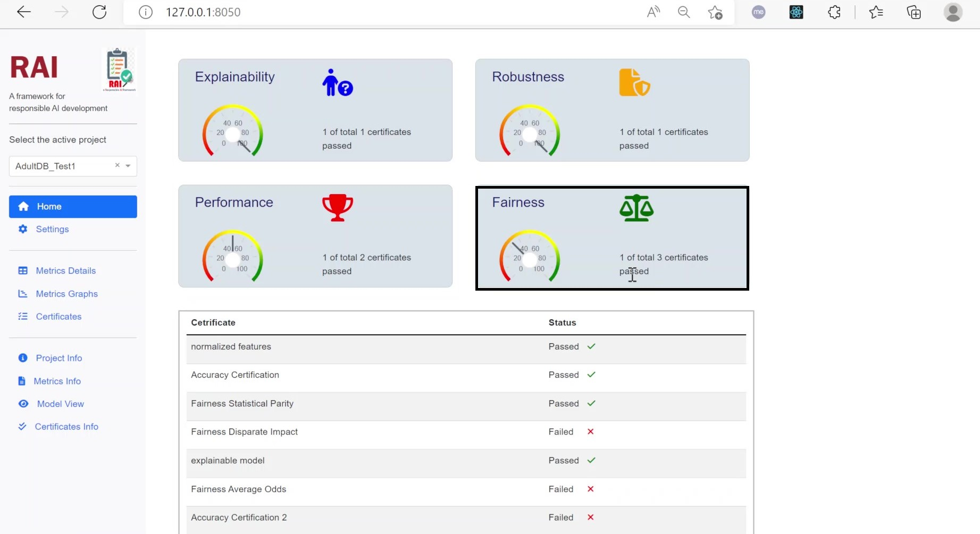Screen dimensions: 980x534
Task: Click the Fairness gauge dial
Action: point(530,256)
